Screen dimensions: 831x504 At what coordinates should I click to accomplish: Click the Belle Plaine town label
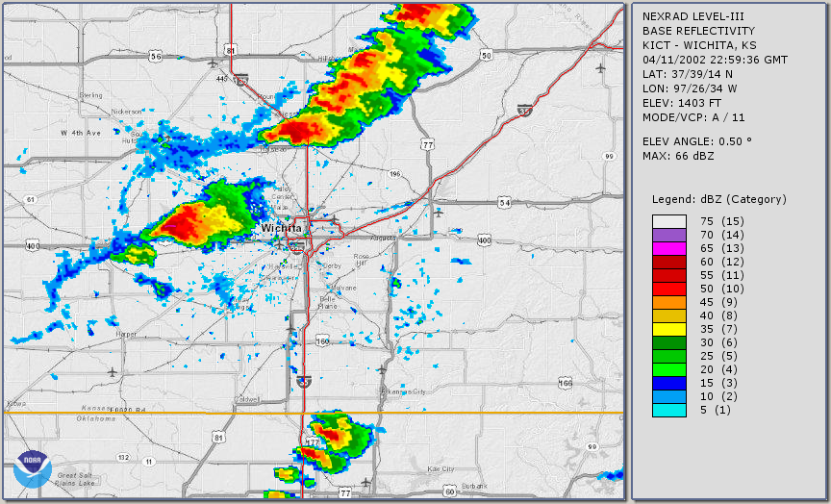pos(328,303)
